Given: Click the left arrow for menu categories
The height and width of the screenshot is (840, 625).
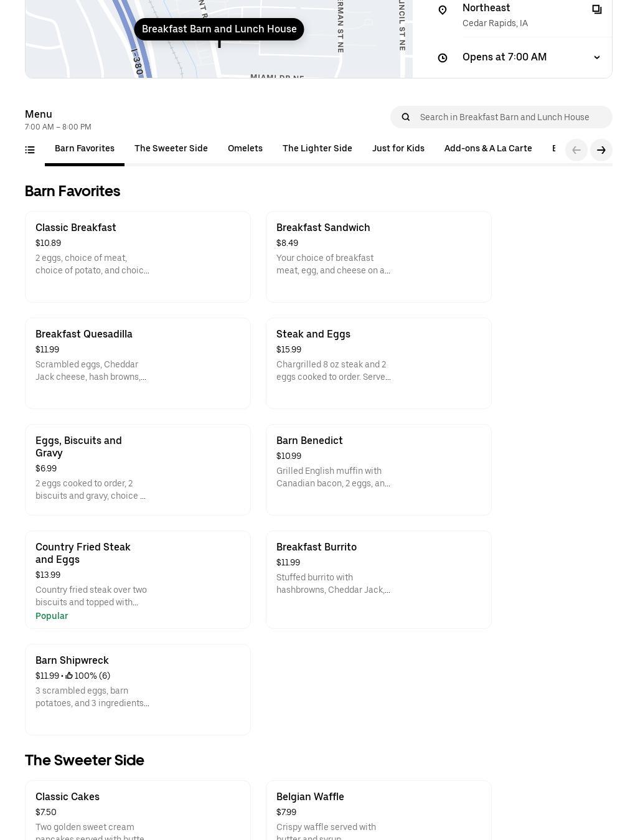Looking at the screenshot, I should click(576, 150).
